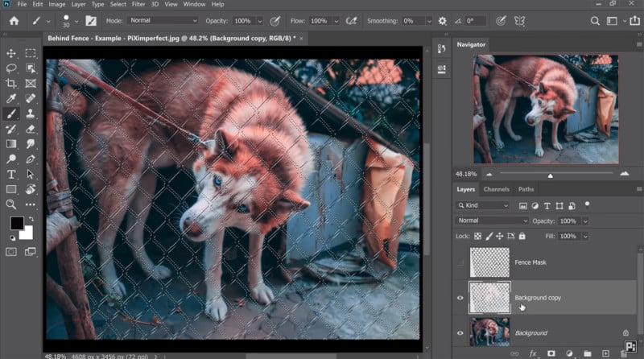Show the Fence Mask layer
Image resolution: width=644 pixels, height=359 pixels.
(x=460, y=262)
